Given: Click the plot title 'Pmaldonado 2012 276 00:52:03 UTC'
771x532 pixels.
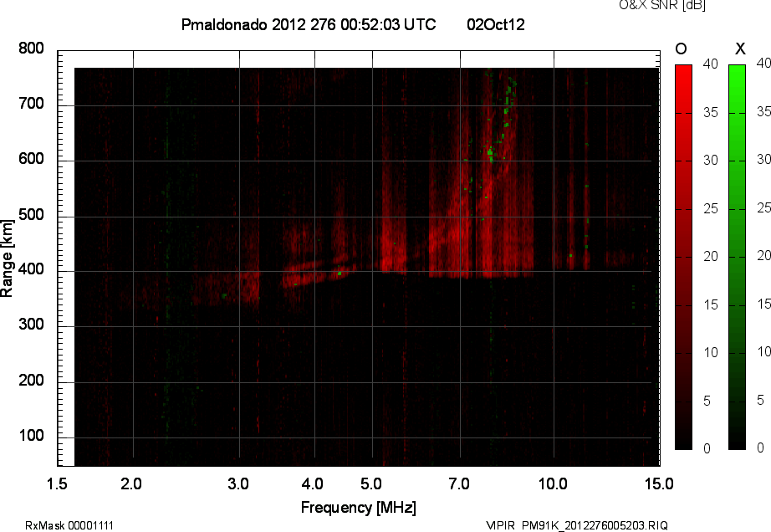Looking at the screenshot, I should point(309,24).
